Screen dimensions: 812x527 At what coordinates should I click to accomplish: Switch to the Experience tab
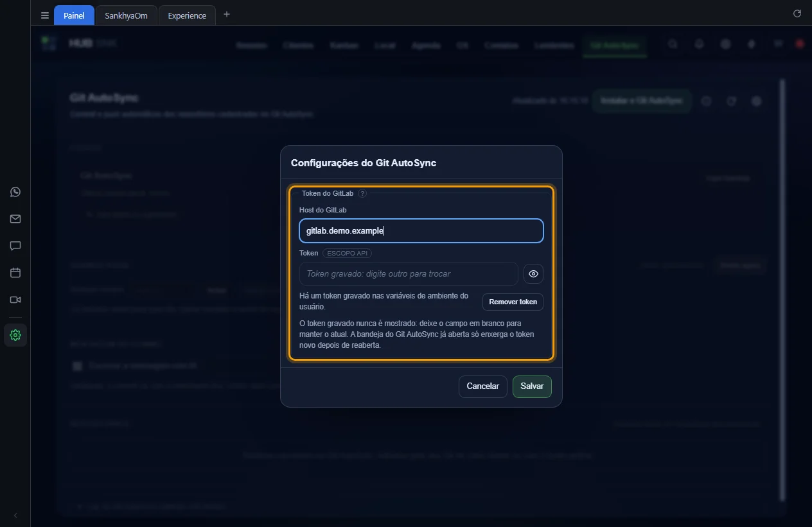pyautogui.click(x=187, y=15)
